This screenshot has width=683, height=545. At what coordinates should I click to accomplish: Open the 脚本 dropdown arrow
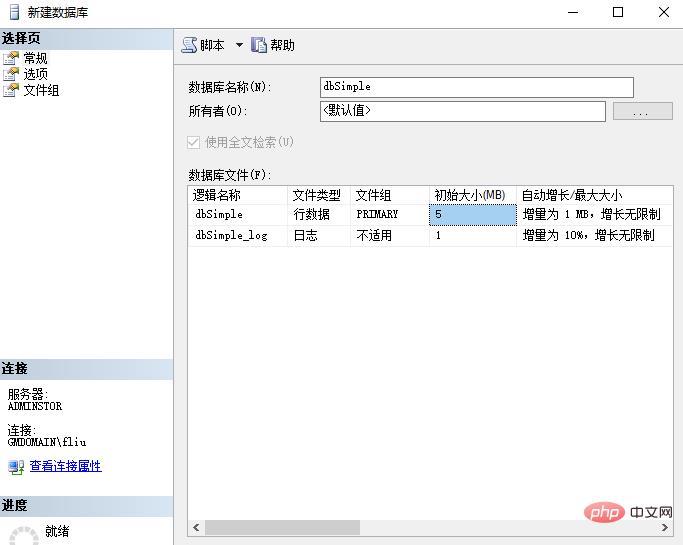point(239,45)
